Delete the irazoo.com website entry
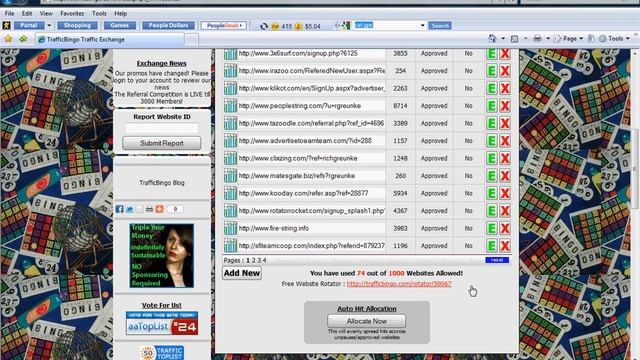This screenshot has width=640, height=360. click(x=505, y=71)
